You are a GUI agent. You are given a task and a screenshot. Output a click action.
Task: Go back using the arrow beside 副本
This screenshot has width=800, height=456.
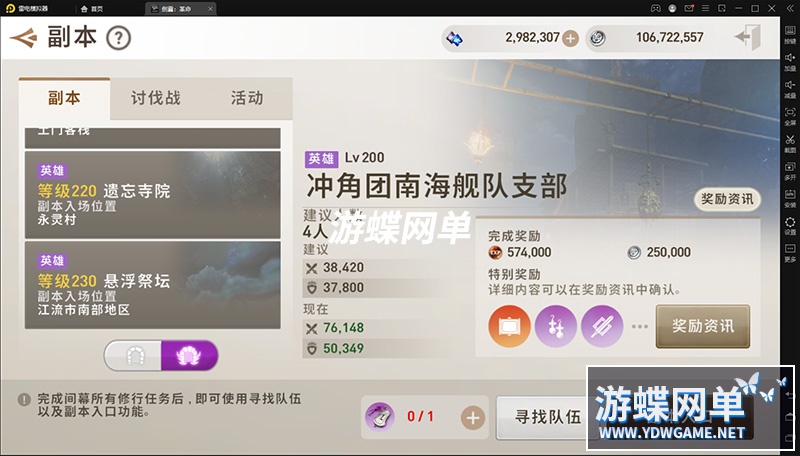pyautogui.click(x=23, y=38)
